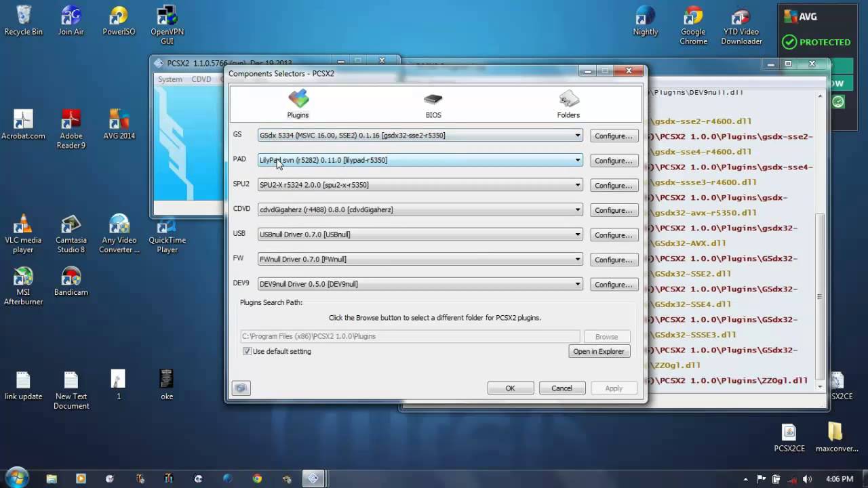Toggle the Use default setting checkbox

247,351
